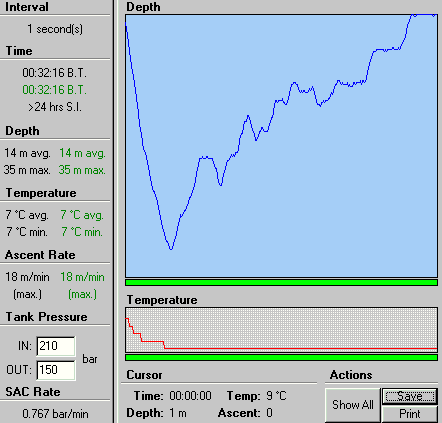
Task: Click the OUT tank pressure field
Action: click(x=56, y=370)
